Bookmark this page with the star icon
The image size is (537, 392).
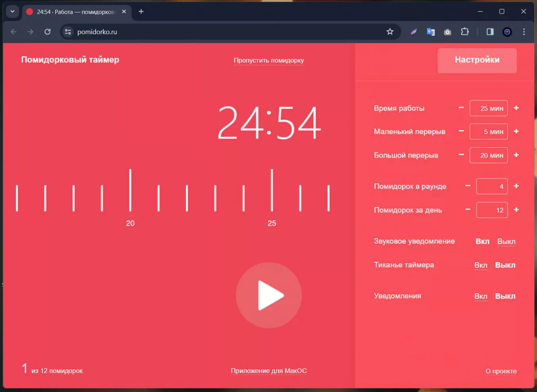click(x=390, y=32)
